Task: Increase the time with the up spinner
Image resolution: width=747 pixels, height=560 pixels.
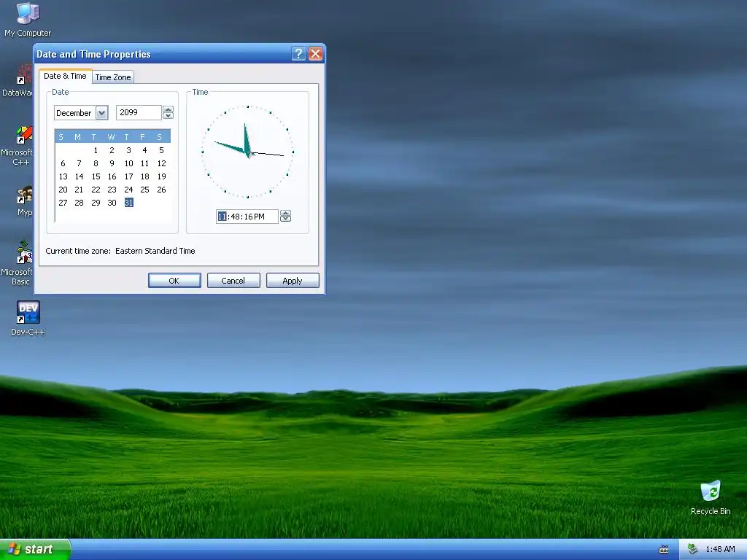Action: [x=285, y=213]
